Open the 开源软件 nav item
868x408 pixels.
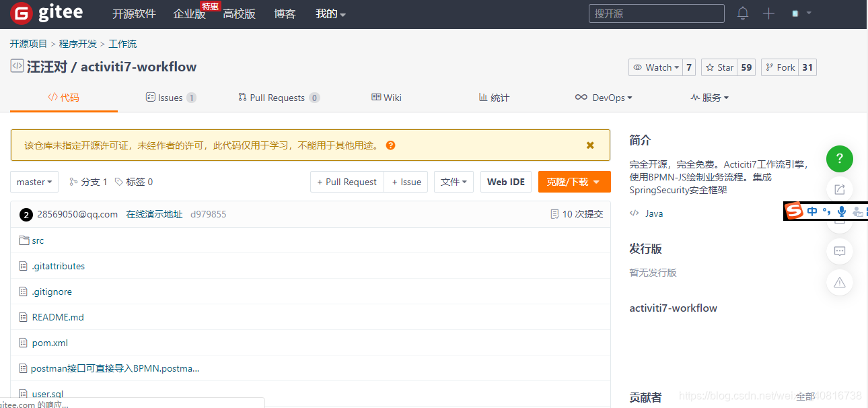pos(134,13)
